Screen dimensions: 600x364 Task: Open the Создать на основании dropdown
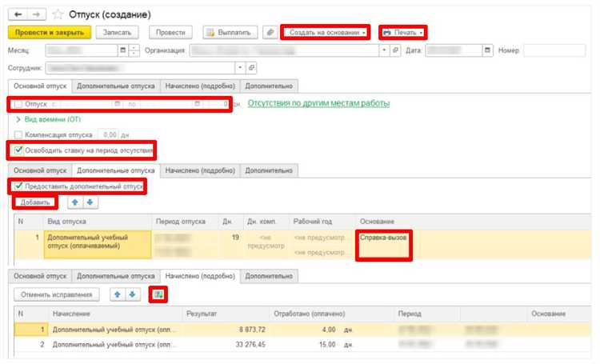point(325,33)
